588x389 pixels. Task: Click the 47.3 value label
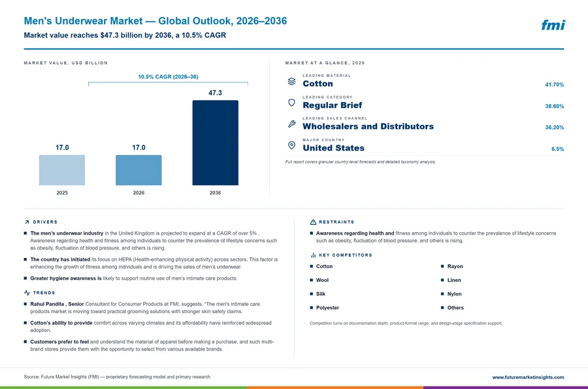tap(215, 93)
